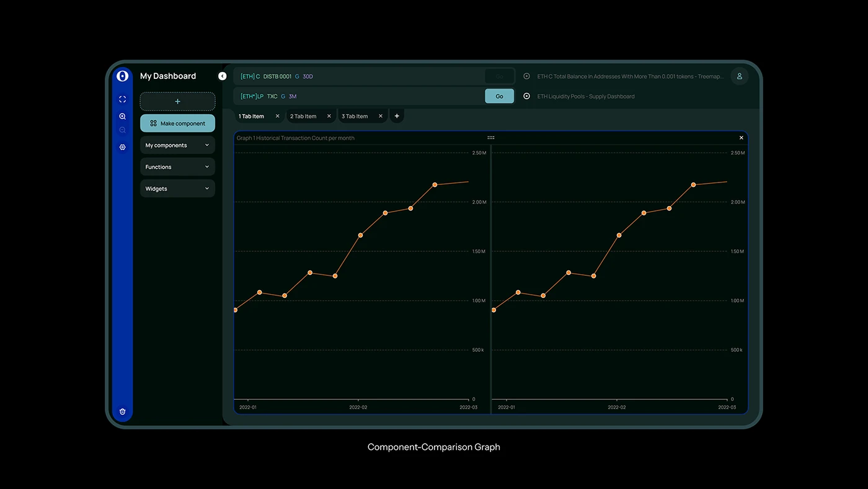
Task: Click the dashboard app logo icon
Action: coord(123,76)
